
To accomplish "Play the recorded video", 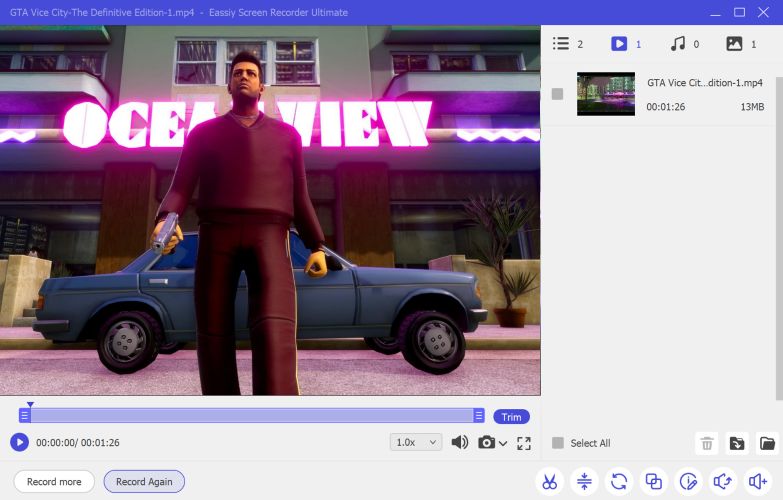I will coord(19,442).
